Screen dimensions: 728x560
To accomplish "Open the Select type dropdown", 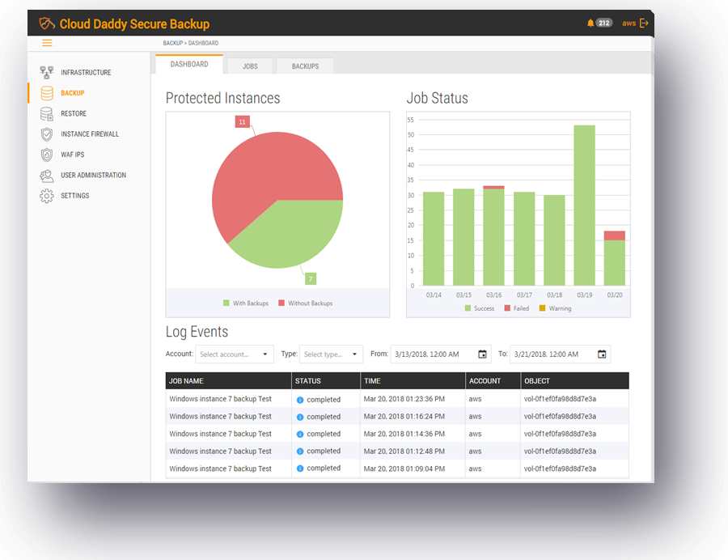I will click(x=331, y=354).
